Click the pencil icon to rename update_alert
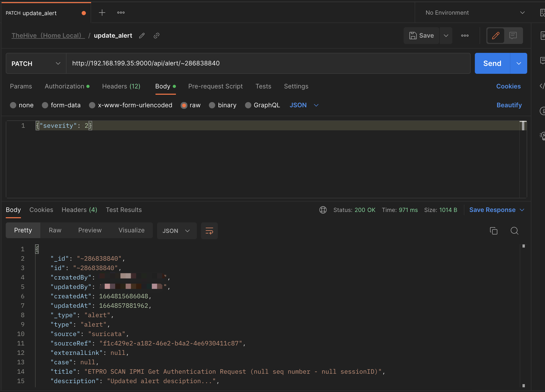 click(x=142, y=36)
